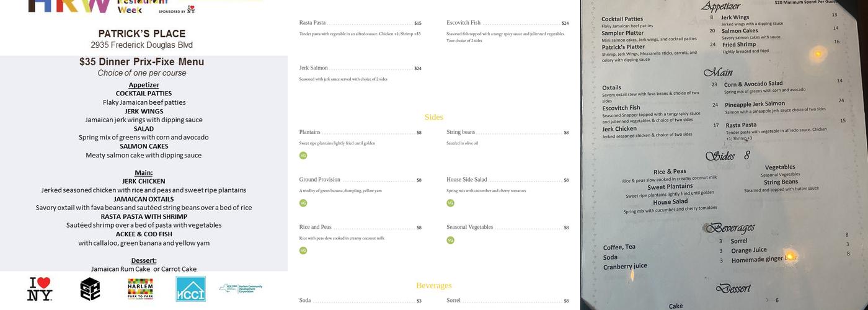Image resolution: width=868 pixels, height=310 pixels.
Task: Click the Harlem Park to Park logo
Action: tap(140, 289)
